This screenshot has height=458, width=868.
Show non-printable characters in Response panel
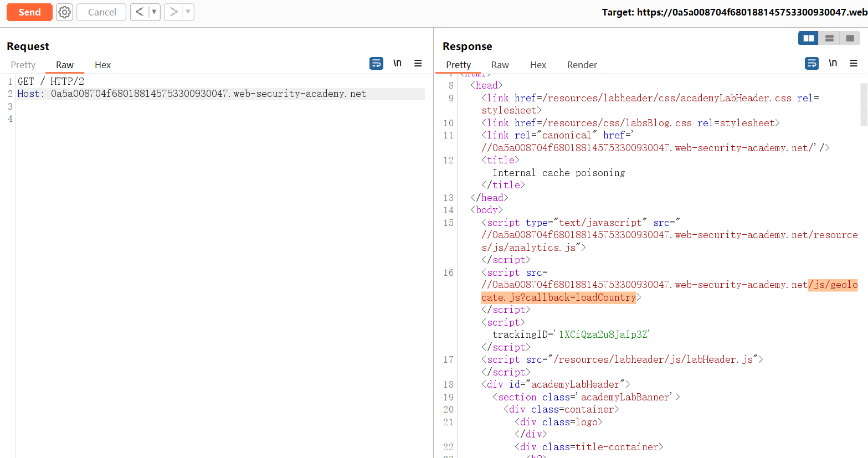click(833, 64)
